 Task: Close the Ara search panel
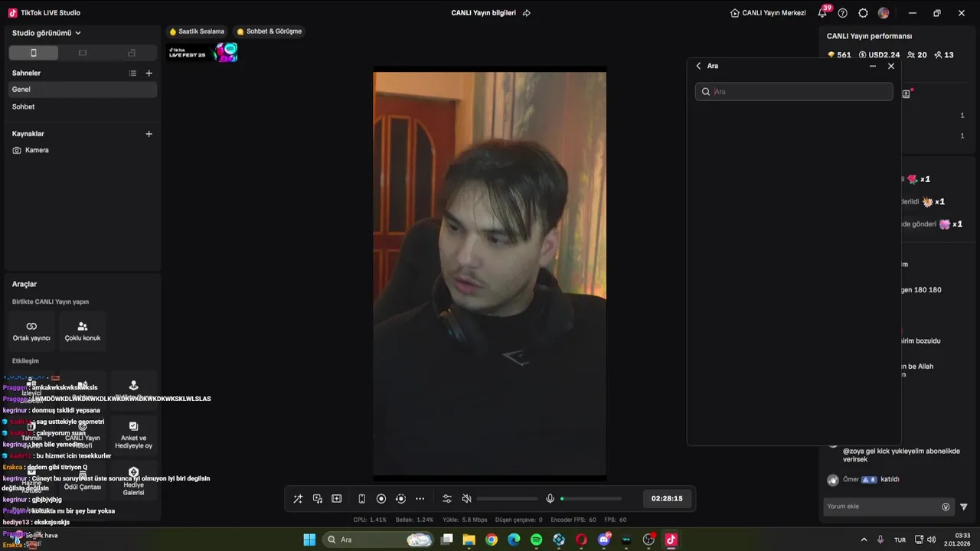[x=891, y=67]
